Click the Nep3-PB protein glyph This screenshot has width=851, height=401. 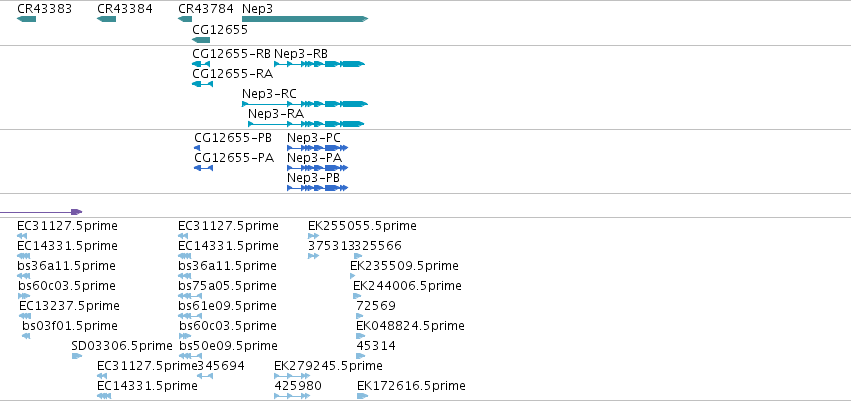coord(317,188)
